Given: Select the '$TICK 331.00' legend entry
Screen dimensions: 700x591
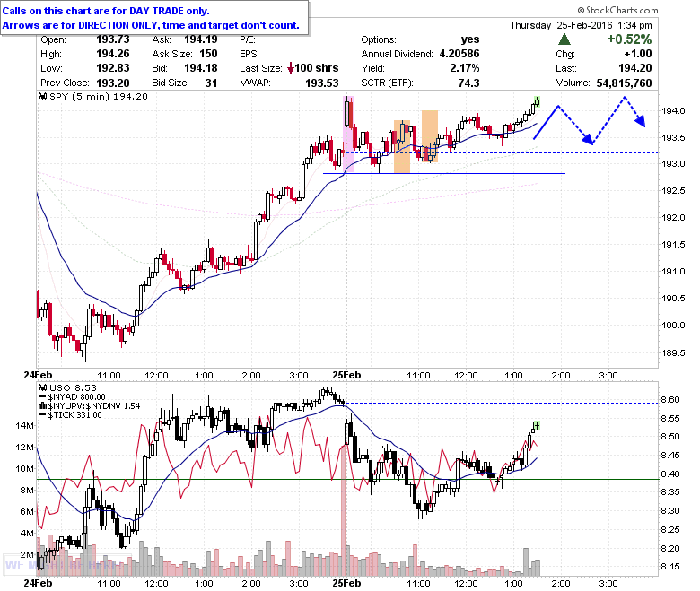Looking at the screenshot, I should pos(74,415).
